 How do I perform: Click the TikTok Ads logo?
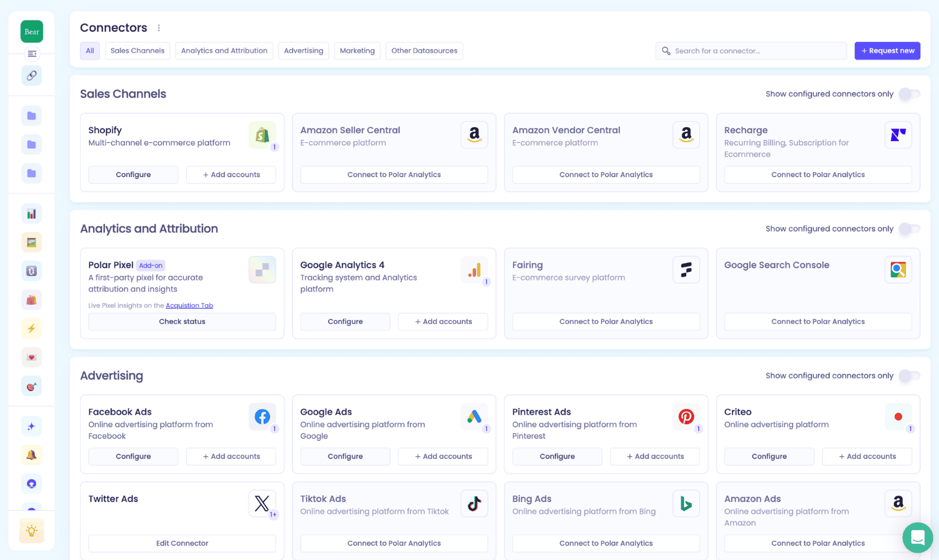tap(474, 504)
